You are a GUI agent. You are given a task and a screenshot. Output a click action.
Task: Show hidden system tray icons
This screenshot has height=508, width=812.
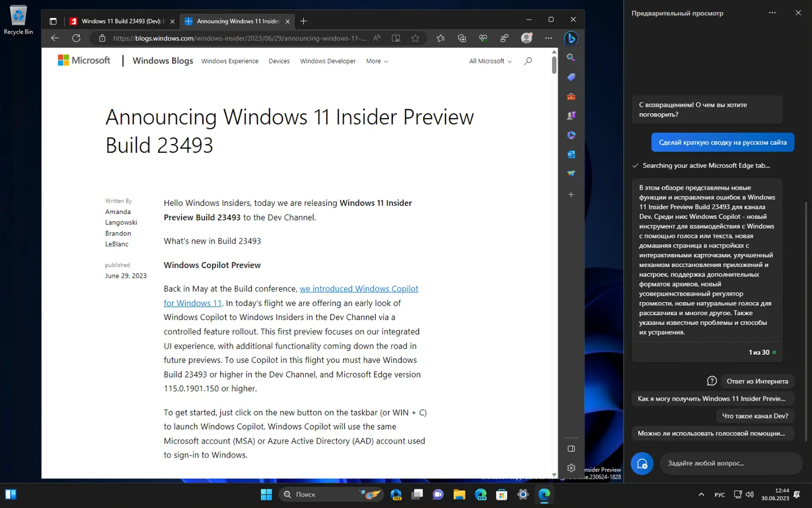[701, 494]
